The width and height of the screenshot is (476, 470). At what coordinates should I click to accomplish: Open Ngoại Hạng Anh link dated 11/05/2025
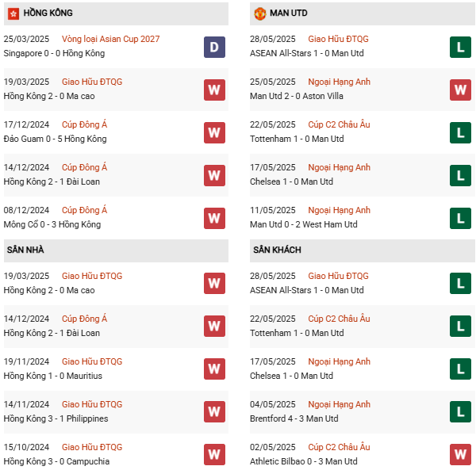339,210
